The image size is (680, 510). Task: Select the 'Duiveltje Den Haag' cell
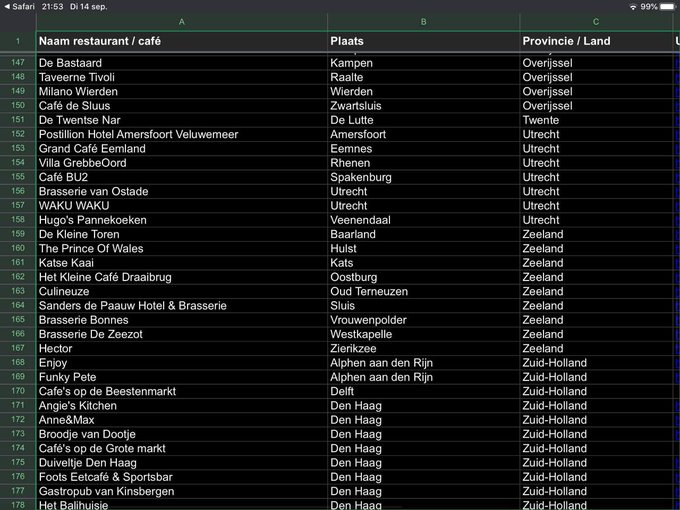pyautogui.click(x=182, y=464)
